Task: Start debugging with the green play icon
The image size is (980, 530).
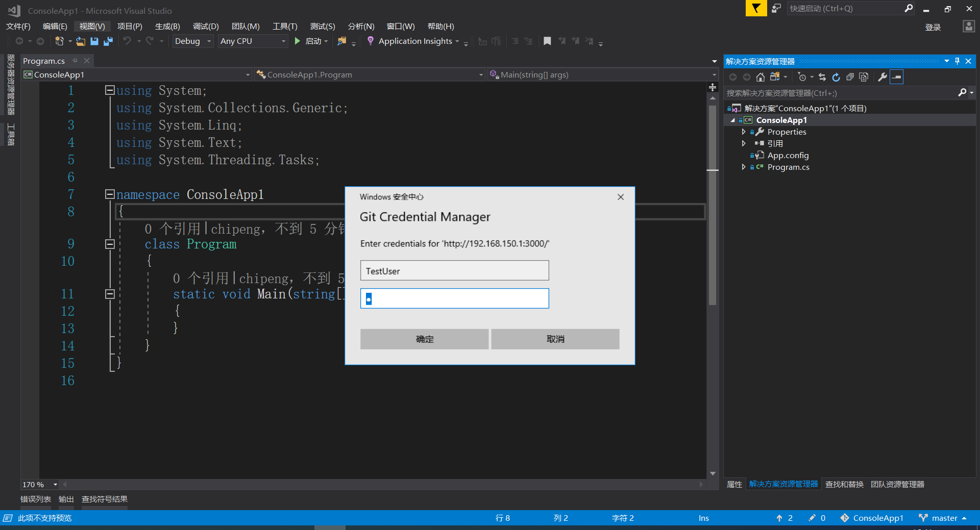Action: pyautogui.click(x=298, y=41)
